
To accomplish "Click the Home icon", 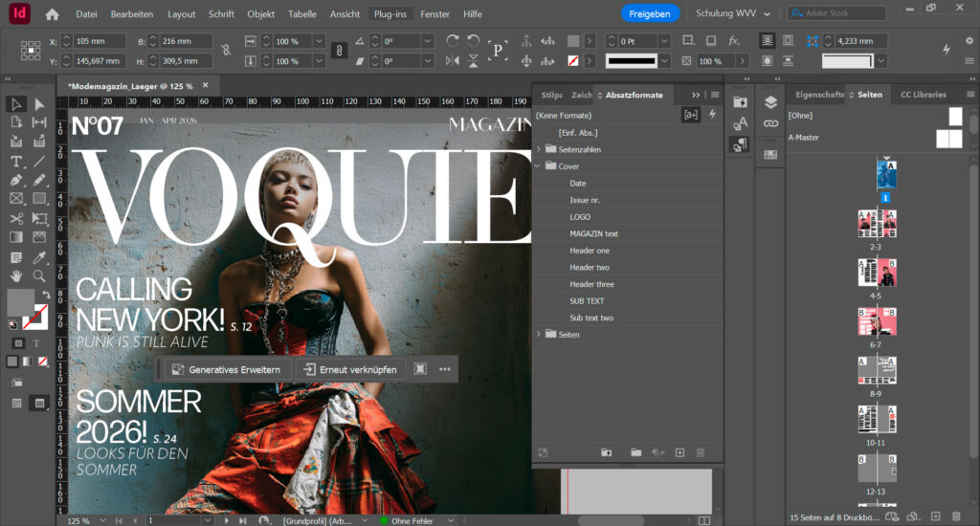I will click(x=53, y=13).
